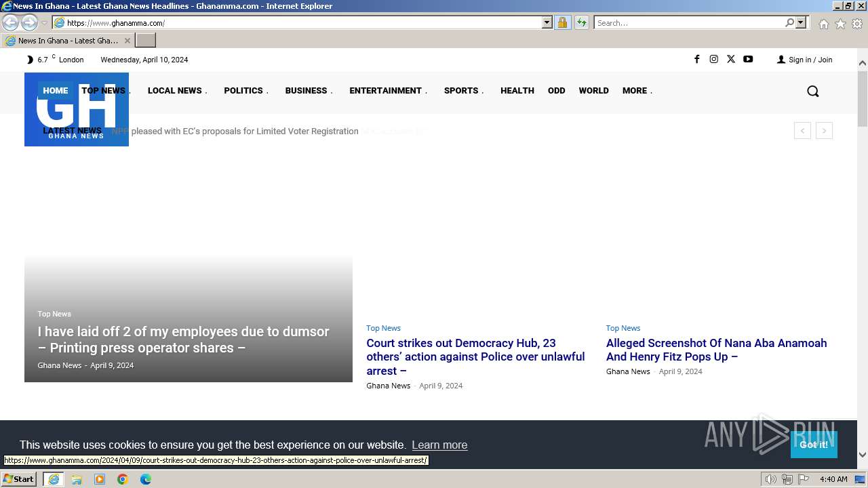Open the Windows Start menu

click(18, 479)
